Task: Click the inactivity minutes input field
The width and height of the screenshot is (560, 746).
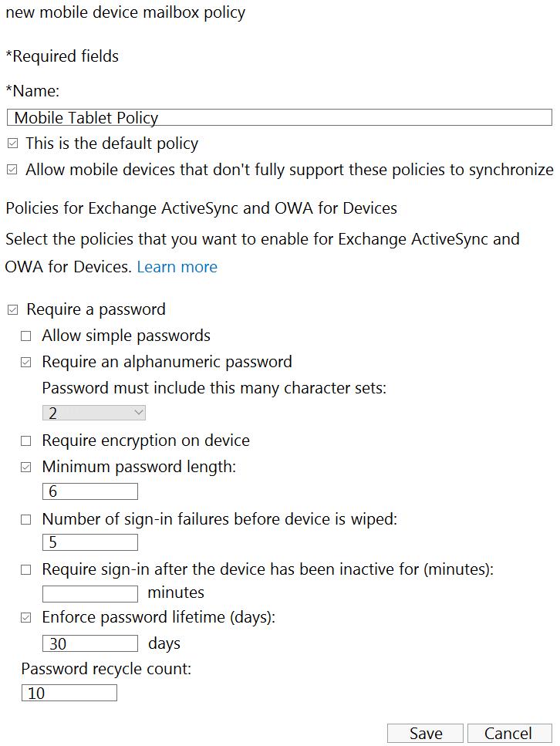Action: (x=90, y=593)
